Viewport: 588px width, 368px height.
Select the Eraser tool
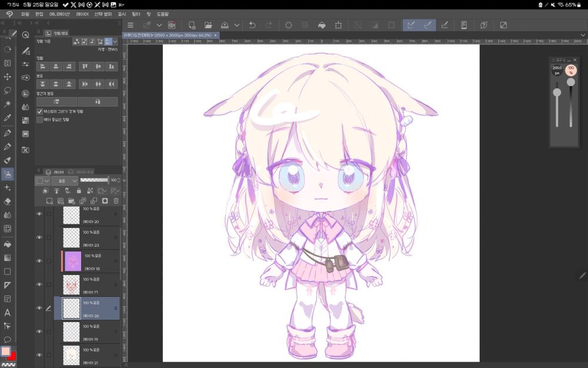coord(7,201)
